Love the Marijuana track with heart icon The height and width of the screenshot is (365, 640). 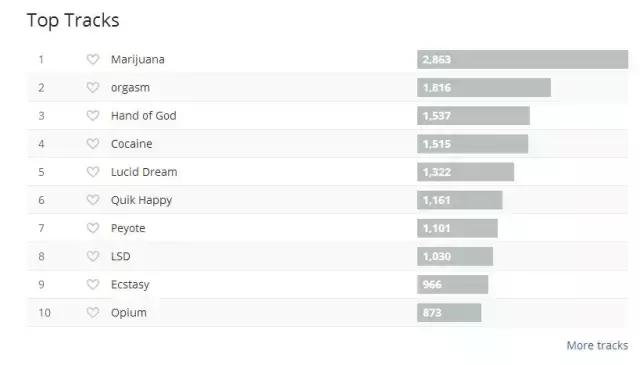click(x=93, y=59)
